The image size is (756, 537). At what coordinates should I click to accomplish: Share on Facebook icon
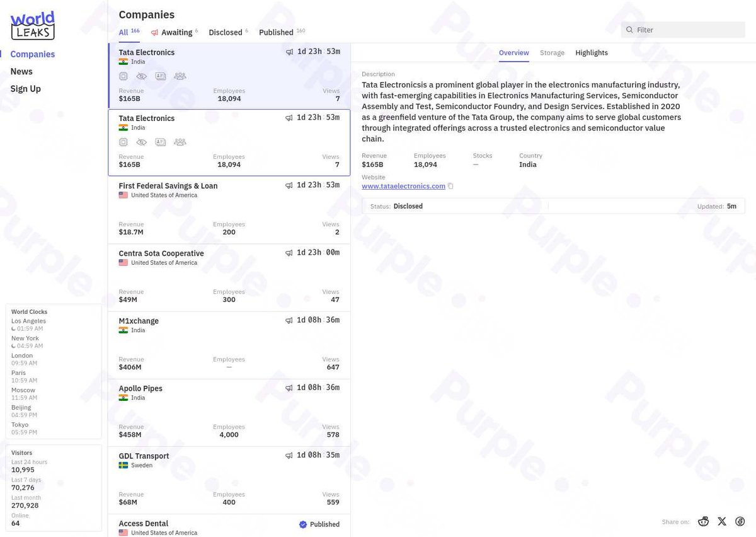point(740,521)
